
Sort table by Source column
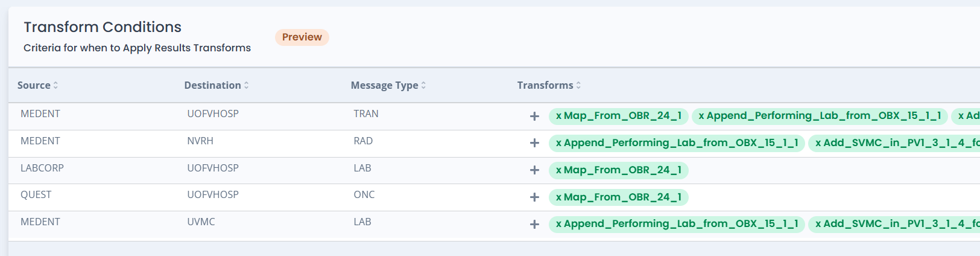(x=37, y=85)
